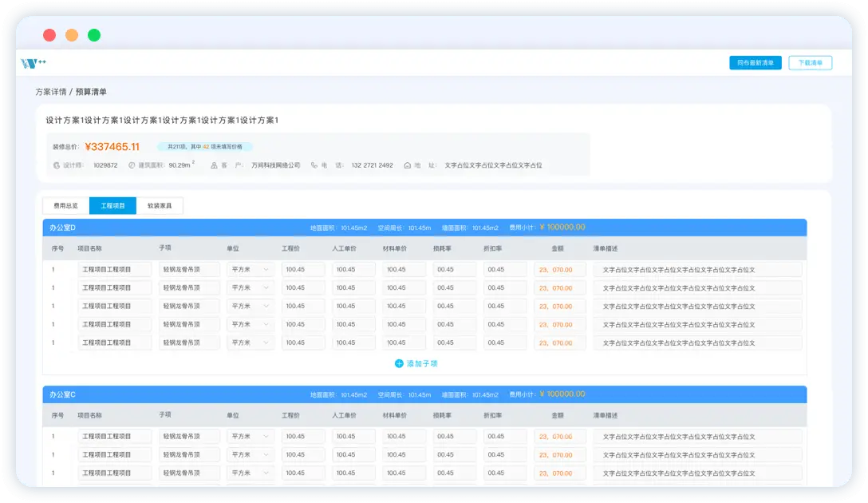Click 费用小计 ¥100000.00 in 办公室D header
This screenshot has width=868, height=503.
[x=547, y=227]
